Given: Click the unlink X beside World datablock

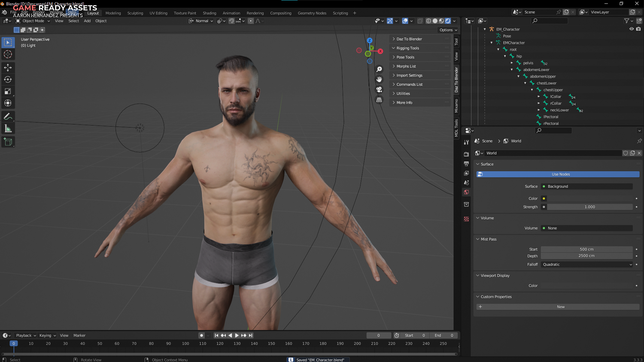Looking at the screenshot, I should (x=639, y=153).
